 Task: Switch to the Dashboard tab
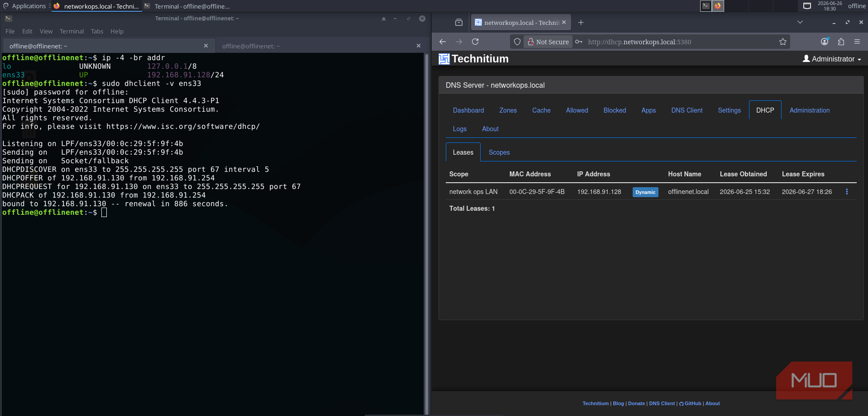click(468, 110)
